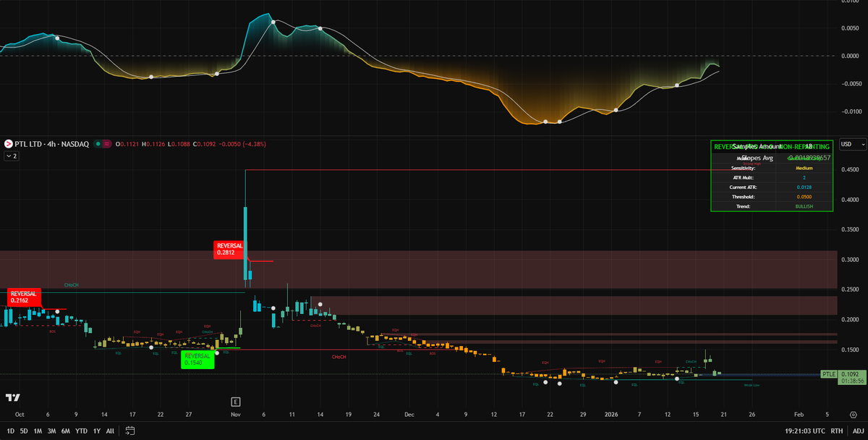
Task: Open the RTH session menu
Action: [836, 431]
